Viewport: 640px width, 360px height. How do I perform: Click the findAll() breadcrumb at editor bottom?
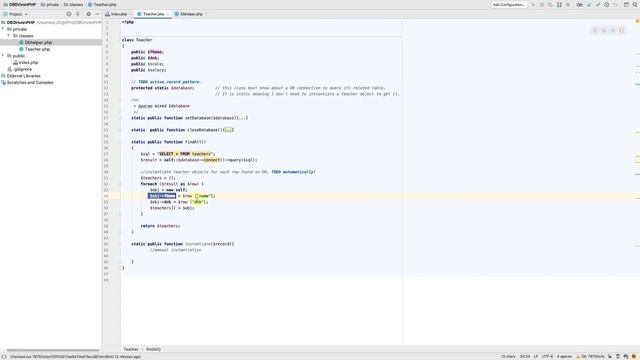click(153, 349)
